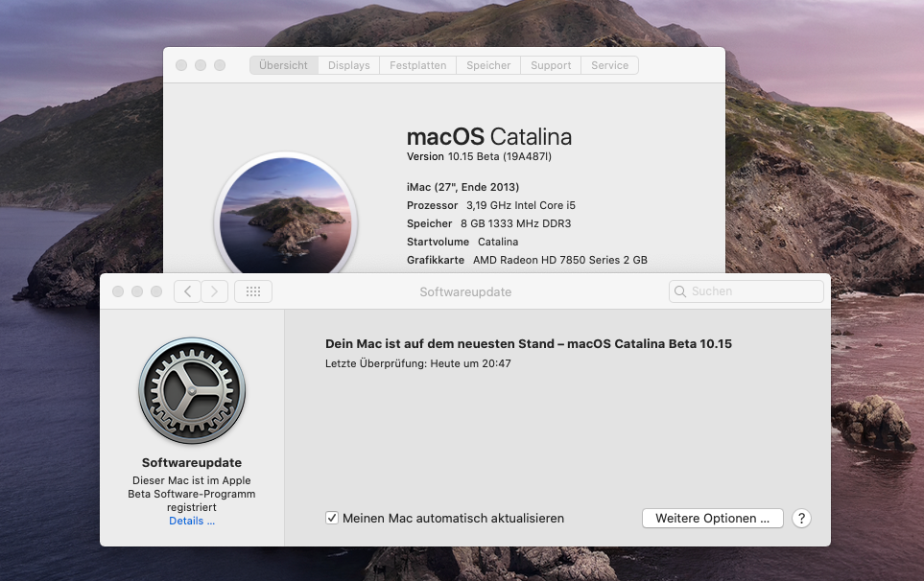Viewport: 924px width, 581px height.
Task: Click the 3,19 GHz Intel Core i5 value
Action: (x=521, y=205)
